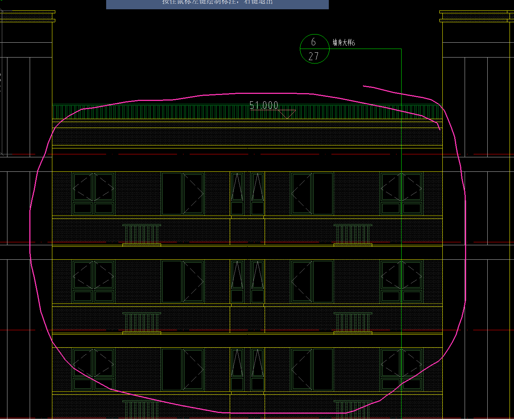The height and width of the screenshot is (420, 514).
Task: Select the 51.000 elevation value text
Action: 264,105
